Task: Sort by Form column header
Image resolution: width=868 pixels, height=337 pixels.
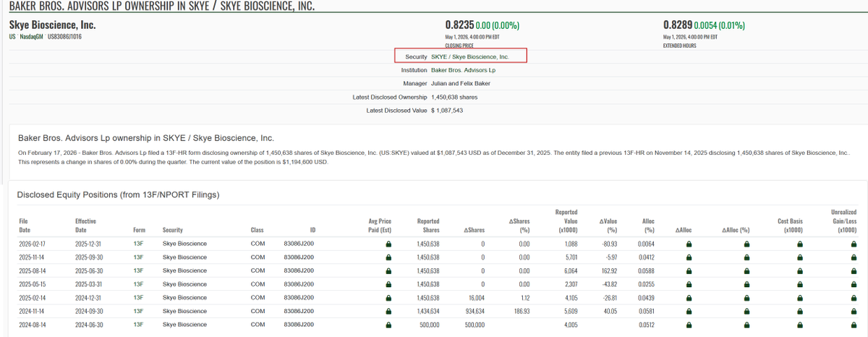Action: click(139, 230)
